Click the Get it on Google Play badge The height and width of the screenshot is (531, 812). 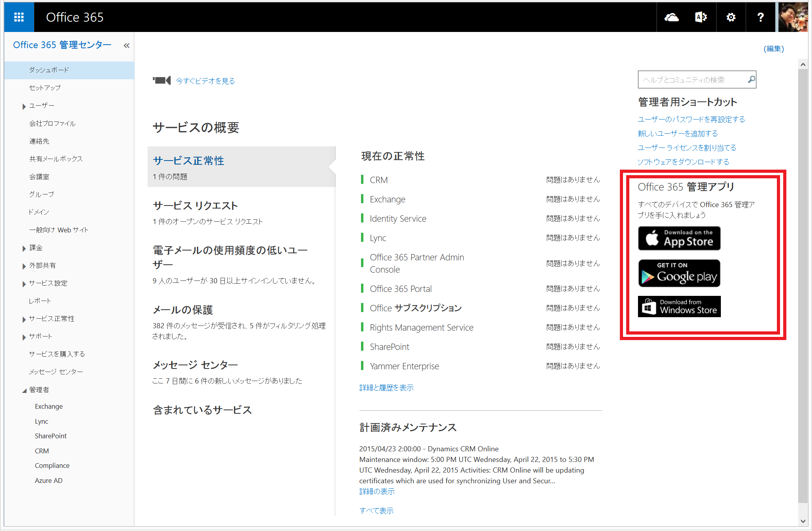[679, 273]
